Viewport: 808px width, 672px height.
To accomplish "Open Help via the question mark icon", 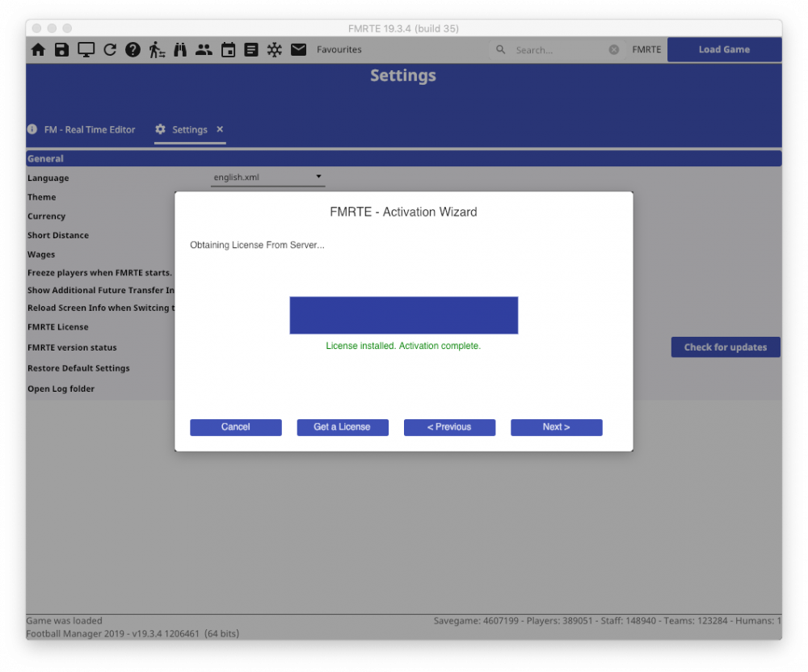I will coord(133,50).
